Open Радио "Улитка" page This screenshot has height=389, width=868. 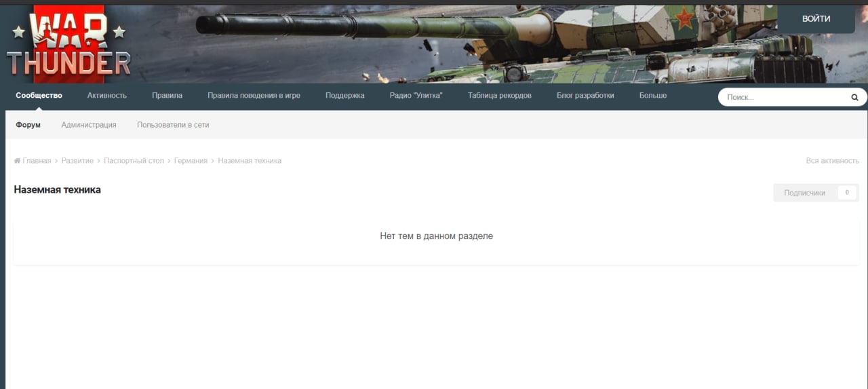(x=416, y=96)
